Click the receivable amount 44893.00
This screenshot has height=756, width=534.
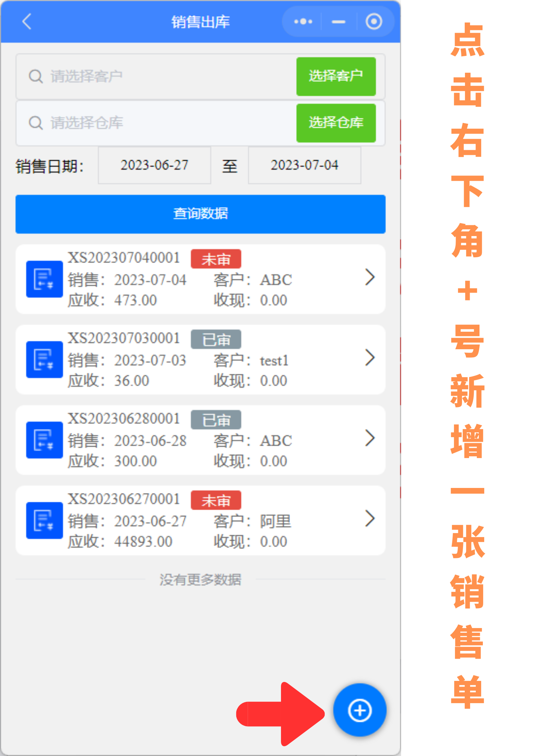143,541
